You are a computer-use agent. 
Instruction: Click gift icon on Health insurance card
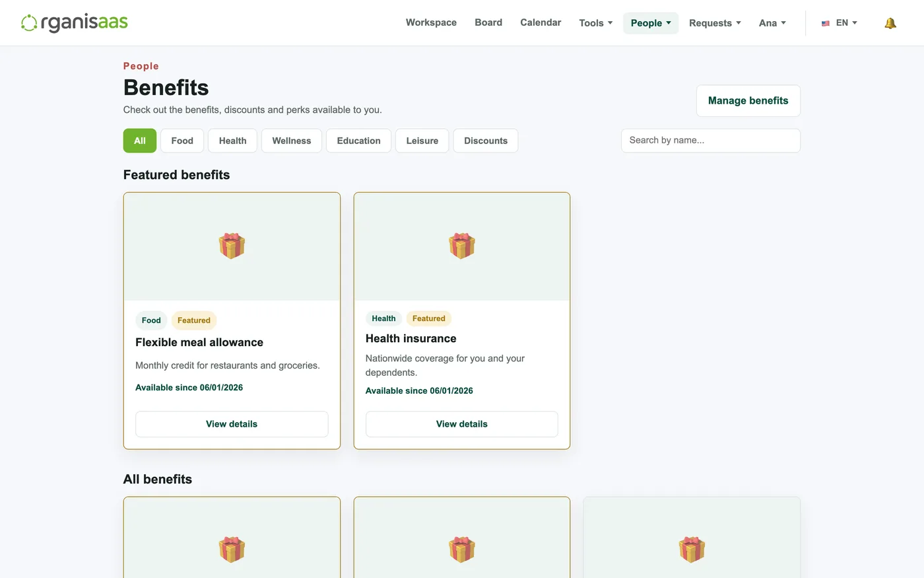coord(462,246)
